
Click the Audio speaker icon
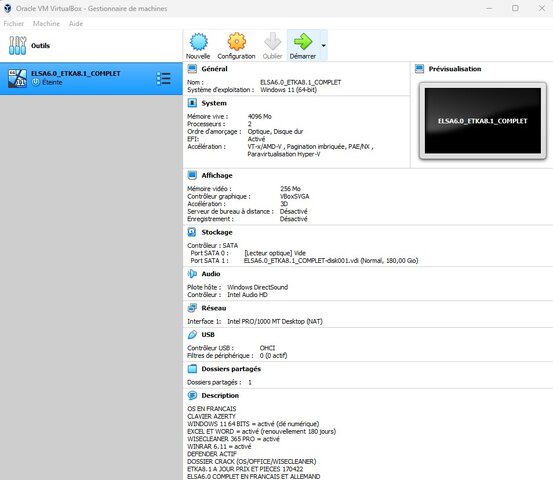pyautogui.click(x=192, y=274)
